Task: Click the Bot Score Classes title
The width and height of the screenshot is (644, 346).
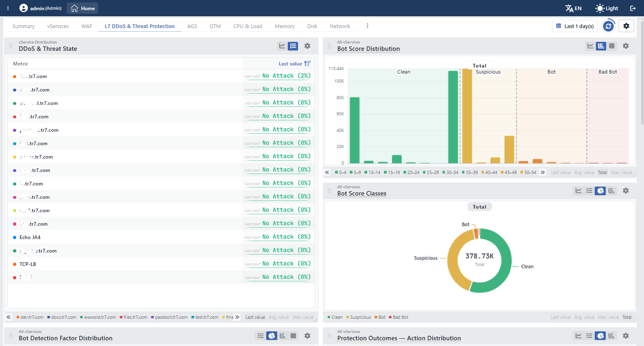Action: [361, 194]
